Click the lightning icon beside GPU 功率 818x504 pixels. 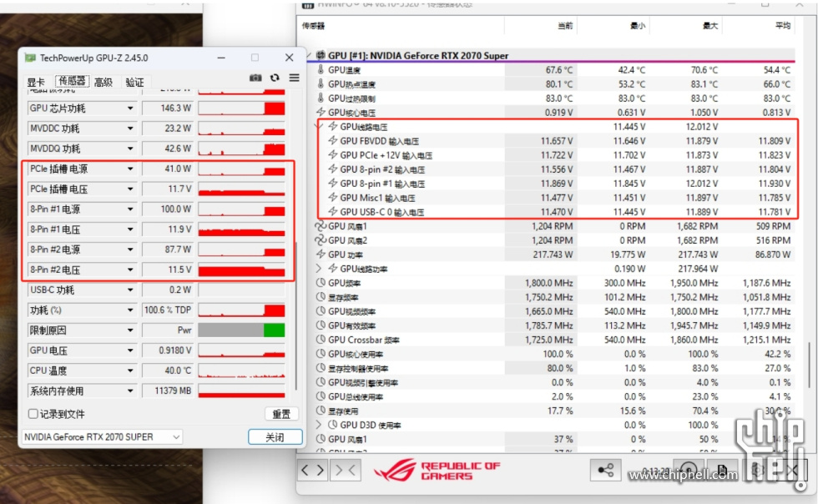click(321, 255)
